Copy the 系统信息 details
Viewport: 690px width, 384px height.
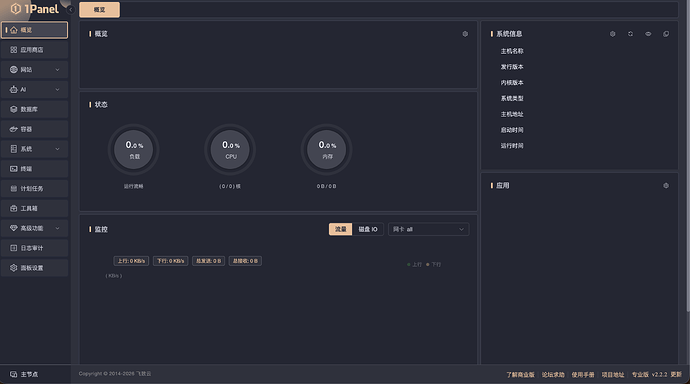point(666,34)
